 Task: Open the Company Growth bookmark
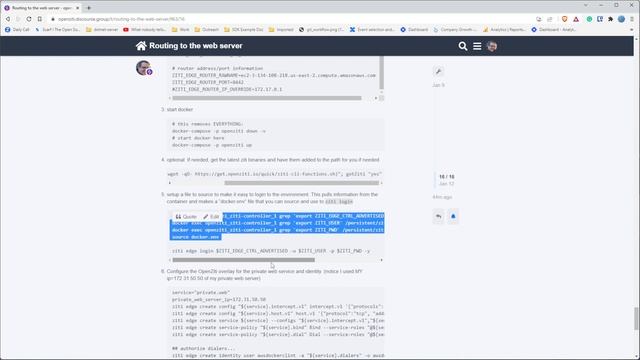[x=455, y=30]
